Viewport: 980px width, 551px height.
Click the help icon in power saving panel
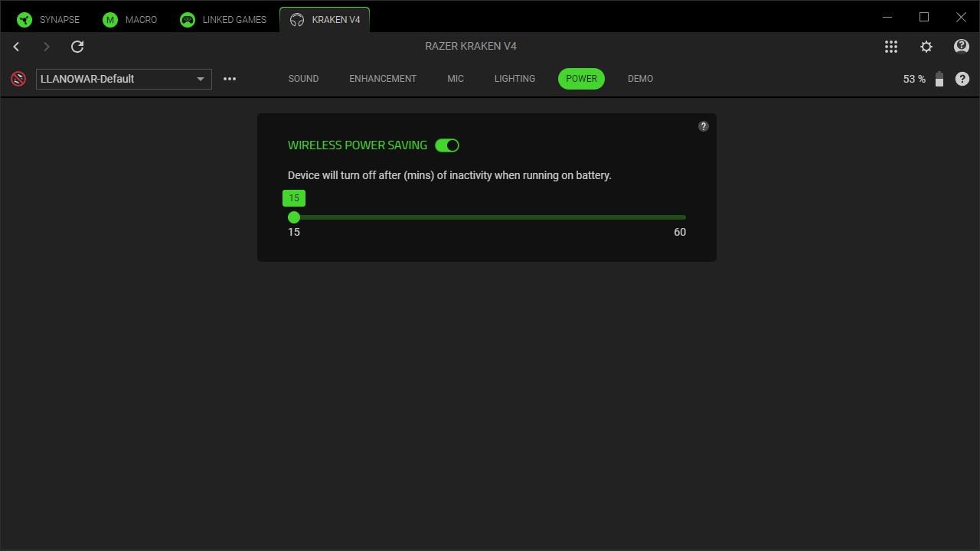(x=704, y=126)
